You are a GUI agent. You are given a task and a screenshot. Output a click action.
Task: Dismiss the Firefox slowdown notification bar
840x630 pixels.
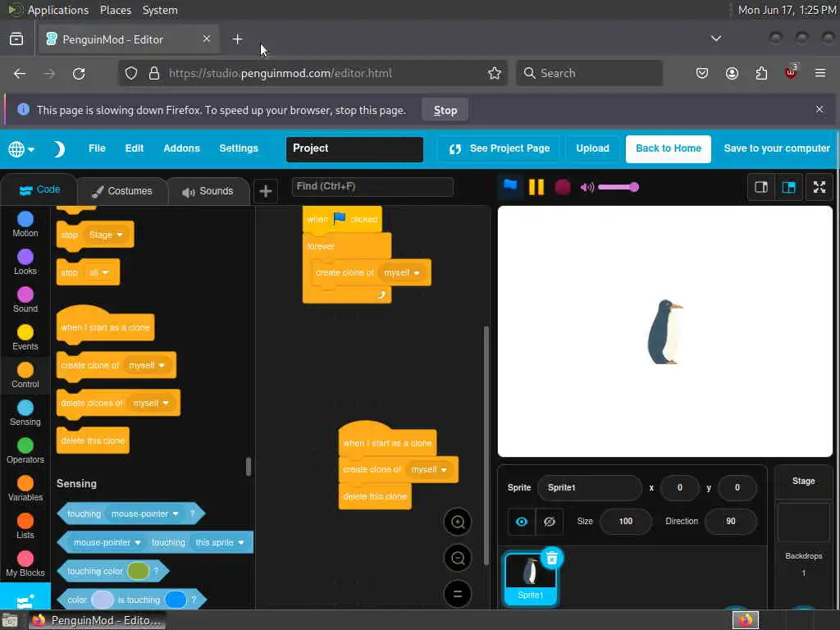click(x=819, y=109)
